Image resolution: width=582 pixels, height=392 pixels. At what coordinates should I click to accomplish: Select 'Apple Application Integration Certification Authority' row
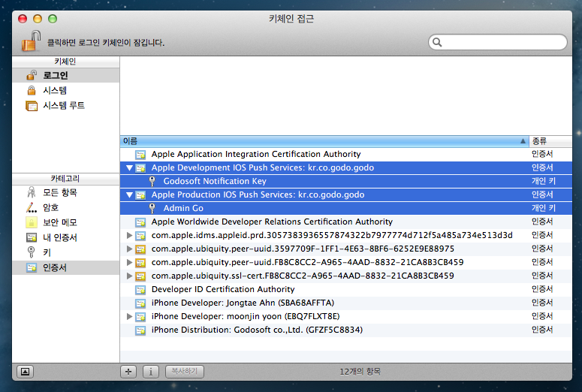point(346,154)
